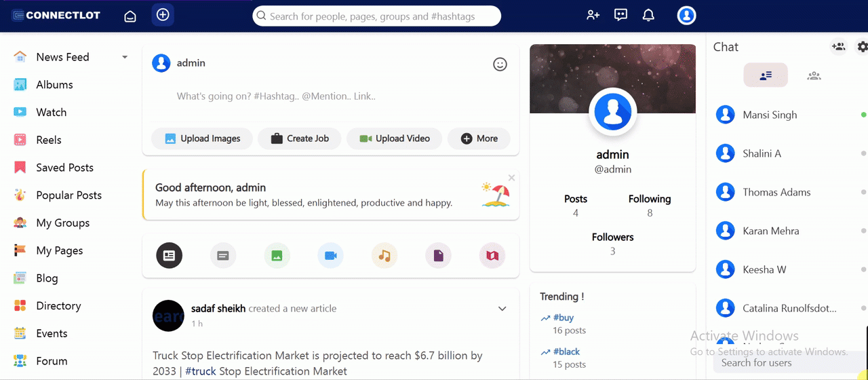This screenshot has width=868, height=380.
Task: Open chat with Catalina Runolfsdot...
Action: coord(789,308)
